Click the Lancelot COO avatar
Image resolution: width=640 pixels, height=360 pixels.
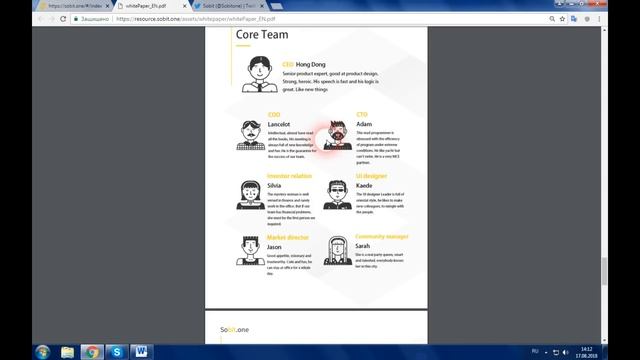pos(251,135)
